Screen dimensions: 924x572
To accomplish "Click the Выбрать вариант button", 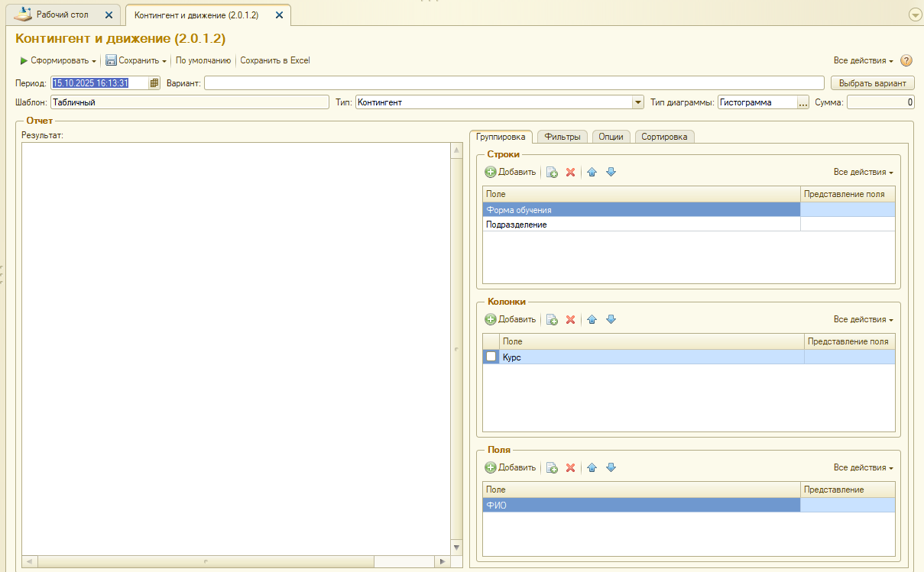I will point(872,83).
